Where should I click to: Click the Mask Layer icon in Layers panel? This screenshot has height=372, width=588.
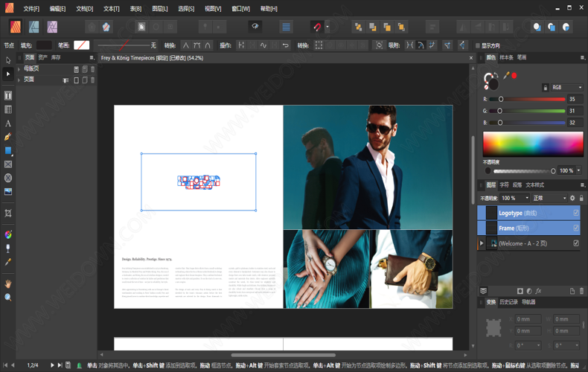[x=520, y=291]
